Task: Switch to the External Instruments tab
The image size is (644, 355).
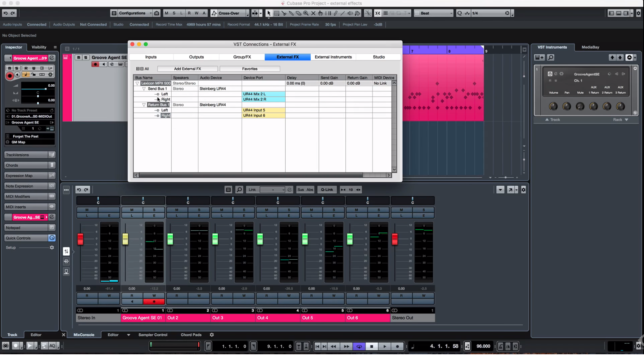Action: 333,57
